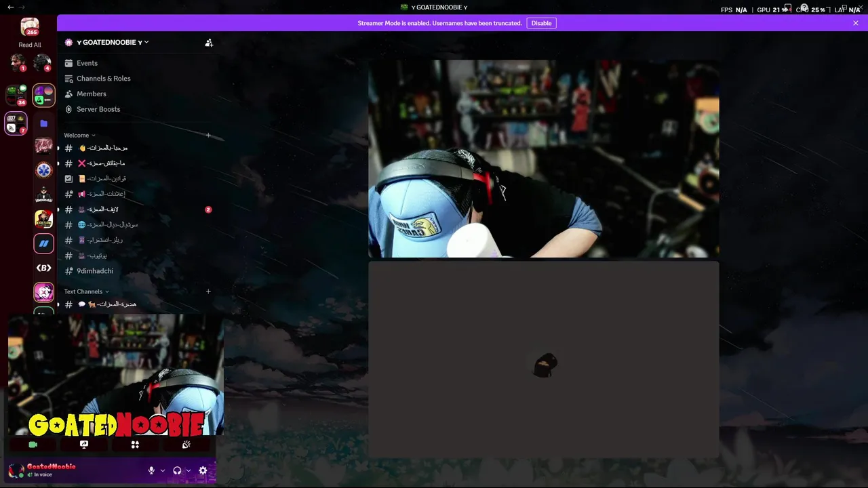The width and height of the screenshot is (868, 488).
Task: Open the pink soccer ball server icon
Action: click(43, 292)
